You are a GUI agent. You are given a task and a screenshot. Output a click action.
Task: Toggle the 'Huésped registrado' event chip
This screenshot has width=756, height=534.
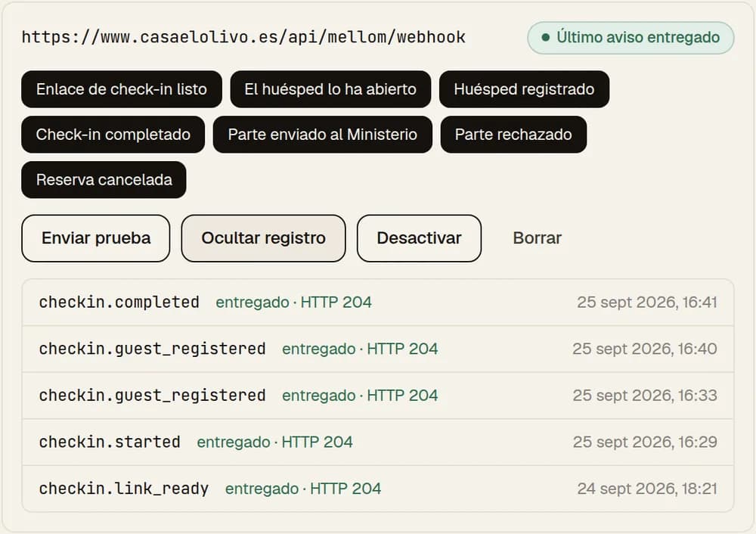pyautogui.click(x=524, y=89)
